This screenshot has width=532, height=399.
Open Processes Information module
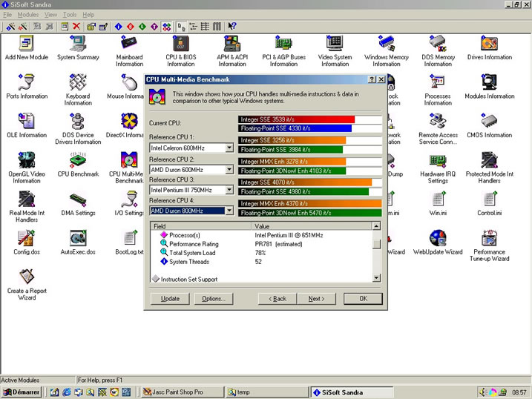[x=438, y=90]
